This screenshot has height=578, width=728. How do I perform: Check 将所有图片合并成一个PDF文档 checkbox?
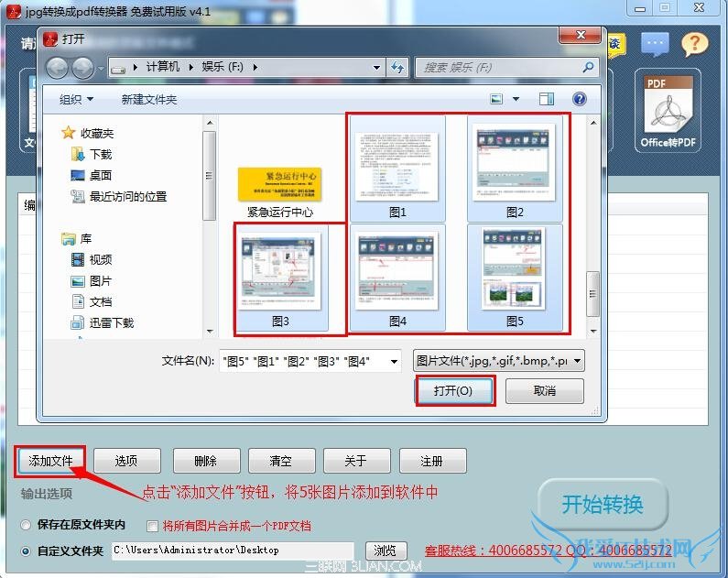coord(152,526)
